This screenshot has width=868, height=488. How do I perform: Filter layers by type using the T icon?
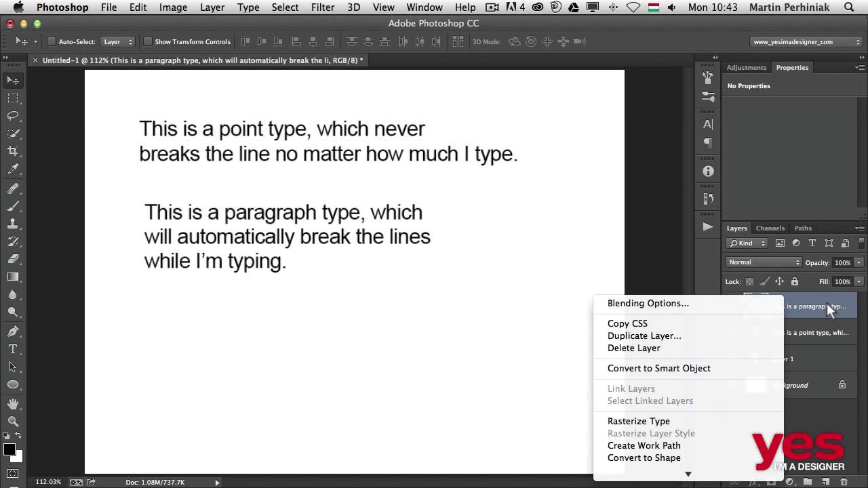812,243
